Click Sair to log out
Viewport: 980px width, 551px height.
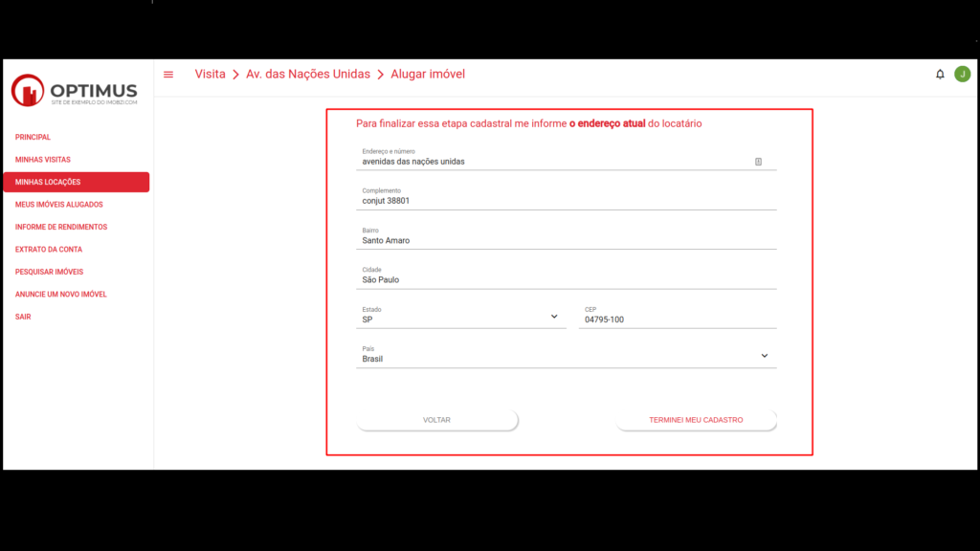pyautogui.click(x=23, y=318)
